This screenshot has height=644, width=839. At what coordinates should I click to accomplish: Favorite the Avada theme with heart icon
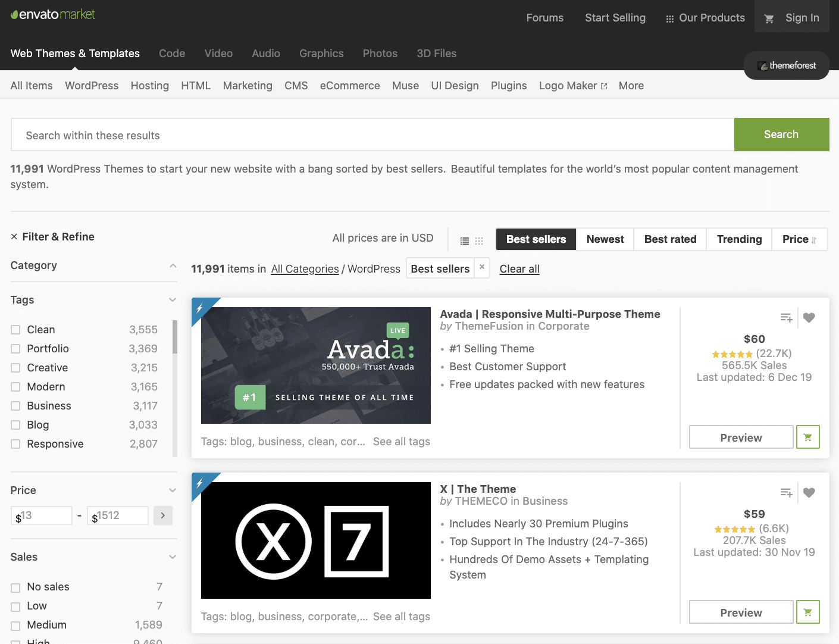[x=809, y=318]
